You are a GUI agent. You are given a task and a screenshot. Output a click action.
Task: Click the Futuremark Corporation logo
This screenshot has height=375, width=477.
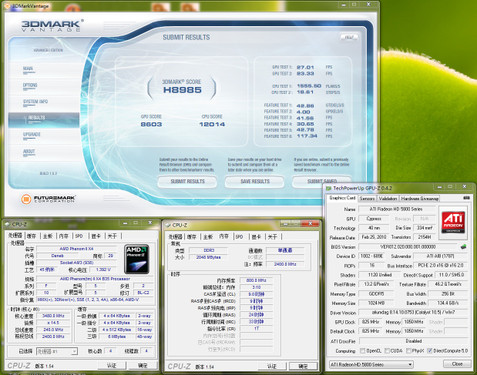pos(48,199)
